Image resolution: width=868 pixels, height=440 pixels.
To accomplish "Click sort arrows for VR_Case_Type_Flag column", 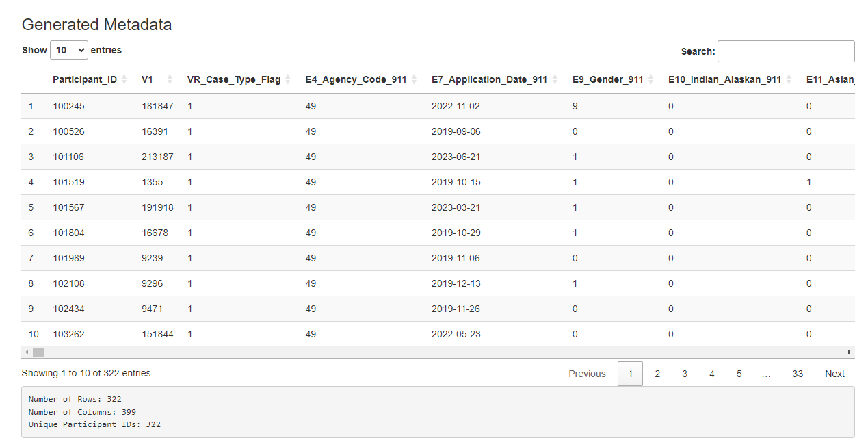I will point(288,79).
